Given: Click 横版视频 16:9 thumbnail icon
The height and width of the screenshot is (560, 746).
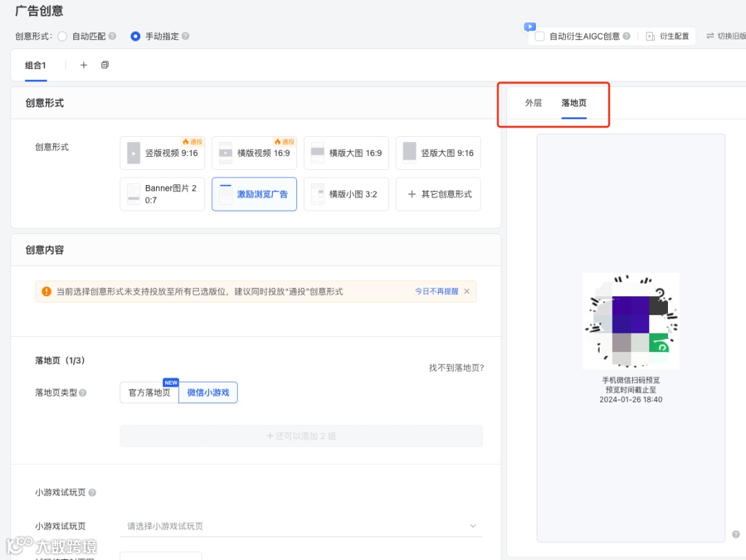Looking at the screenshot, I should [225, 153].
